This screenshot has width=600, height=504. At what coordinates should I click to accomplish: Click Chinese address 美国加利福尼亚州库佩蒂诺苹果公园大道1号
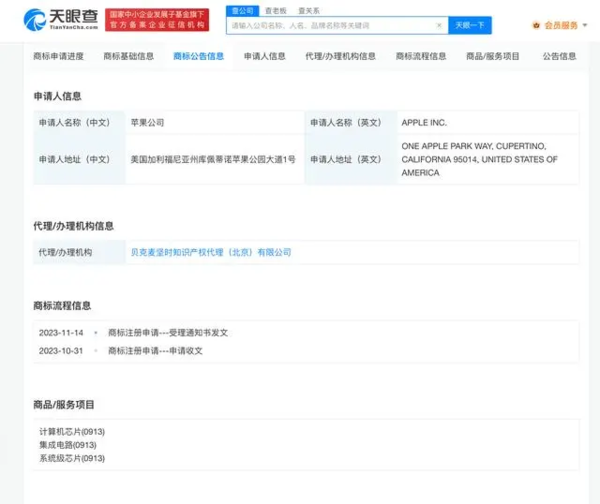213,159
